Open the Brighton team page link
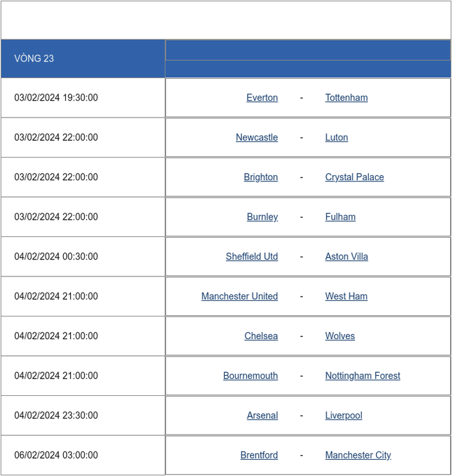The width and height of the screenshot is (452, 476). pos(261,177)
